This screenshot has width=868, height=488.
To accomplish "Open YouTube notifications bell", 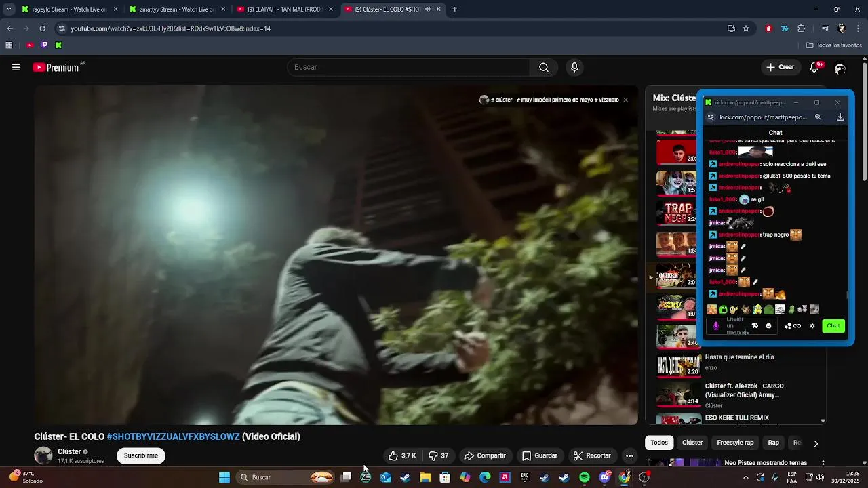I will click(x=815, y=67).
